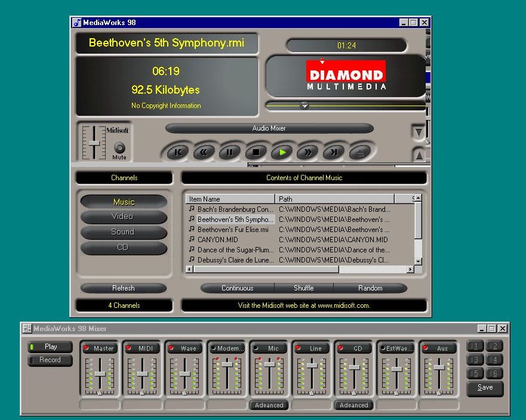Toggle the Line channel mute light
This screenshot has height=420, width=526.
pyautogui.click(x=298, y=348)
